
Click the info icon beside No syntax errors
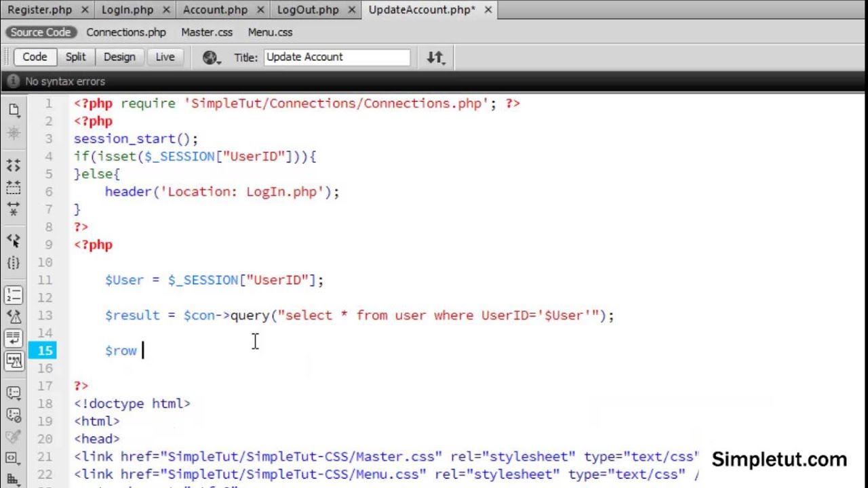click(13, 81)
